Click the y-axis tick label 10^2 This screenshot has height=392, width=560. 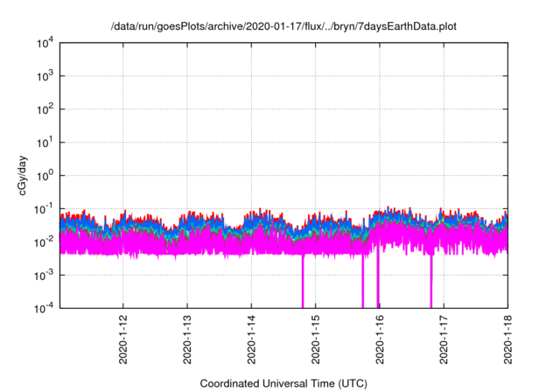[45, 109]
